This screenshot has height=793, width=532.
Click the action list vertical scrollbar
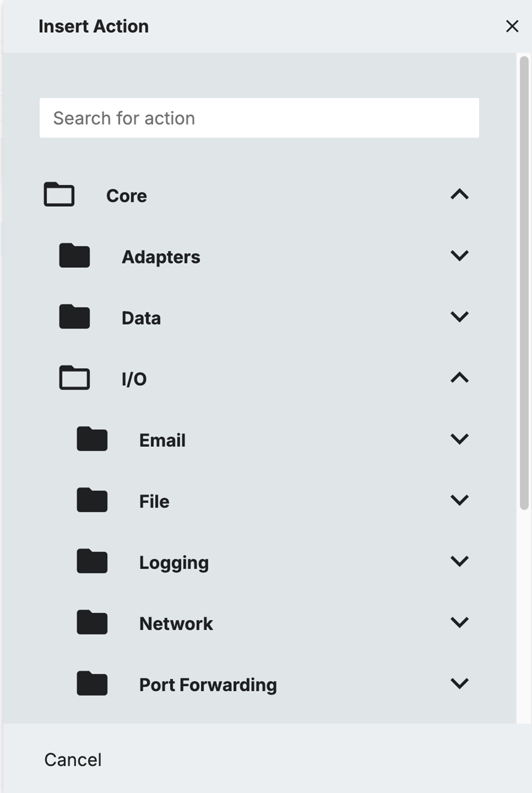(524, 282)
